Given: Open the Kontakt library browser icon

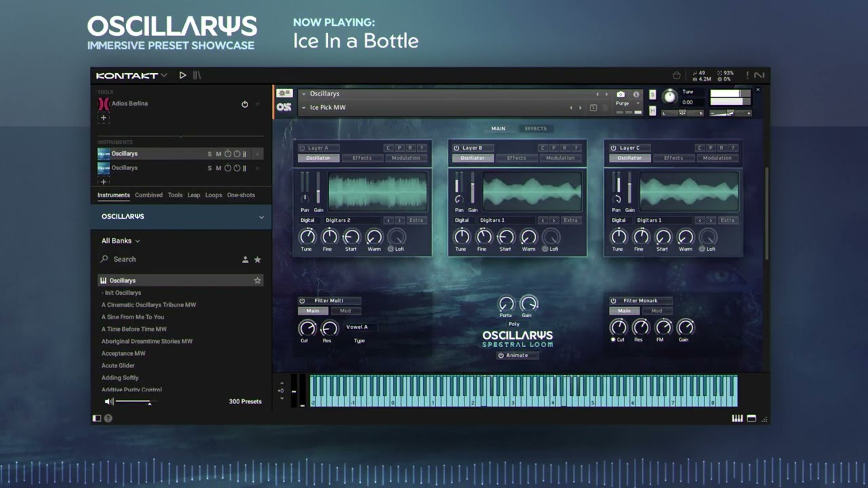Looking at the screenshot, I should pos(197,75).
